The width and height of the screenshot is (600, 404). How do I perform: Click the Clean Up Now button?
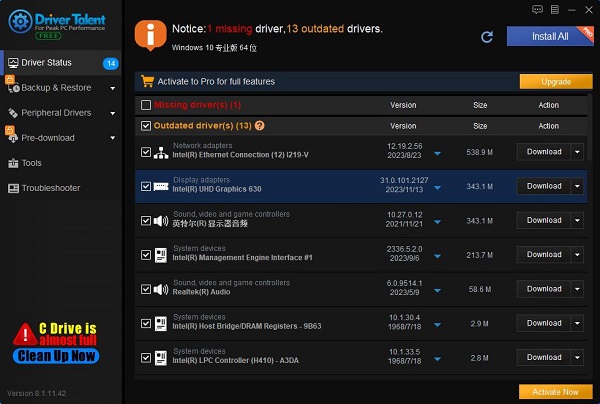[x=56, y=356]
